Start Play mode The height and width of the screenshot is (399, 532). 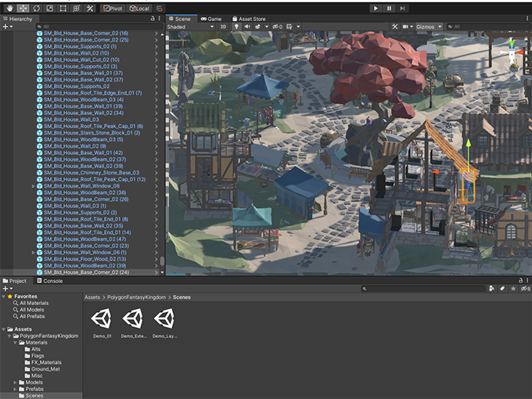(x=376, y=9)
